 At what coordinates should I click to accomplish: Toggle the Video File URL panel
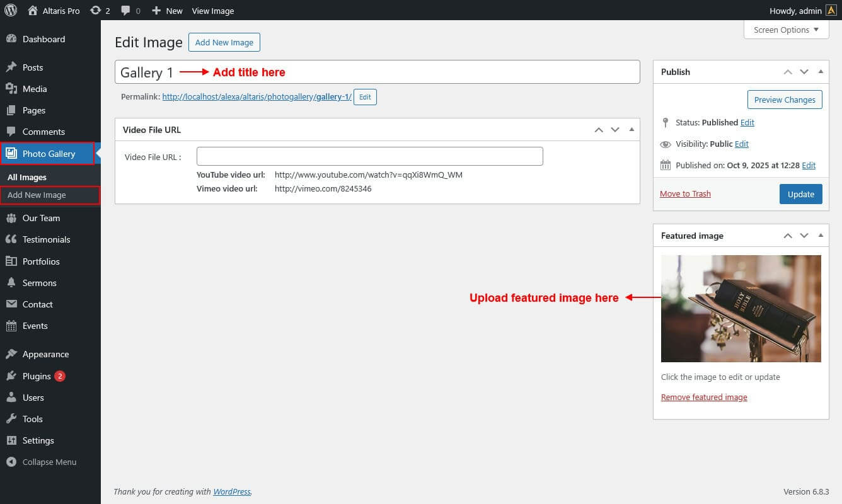point(631,130)
